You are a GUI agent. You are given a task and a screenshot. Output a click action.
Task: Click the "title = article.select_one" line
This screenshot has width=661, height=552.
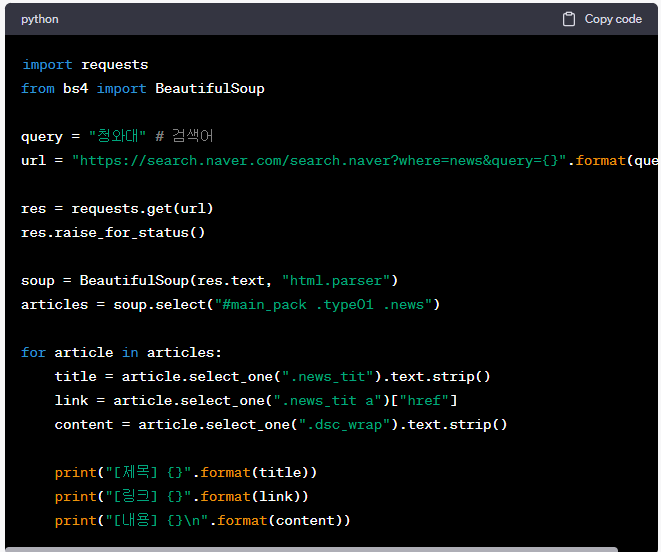272,377
